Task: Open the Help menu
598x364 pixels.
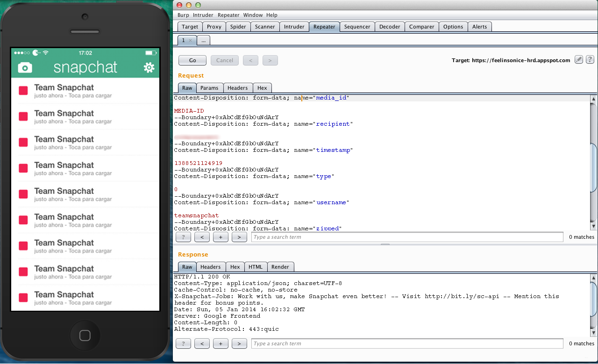Action: click(x=272, y=15)
